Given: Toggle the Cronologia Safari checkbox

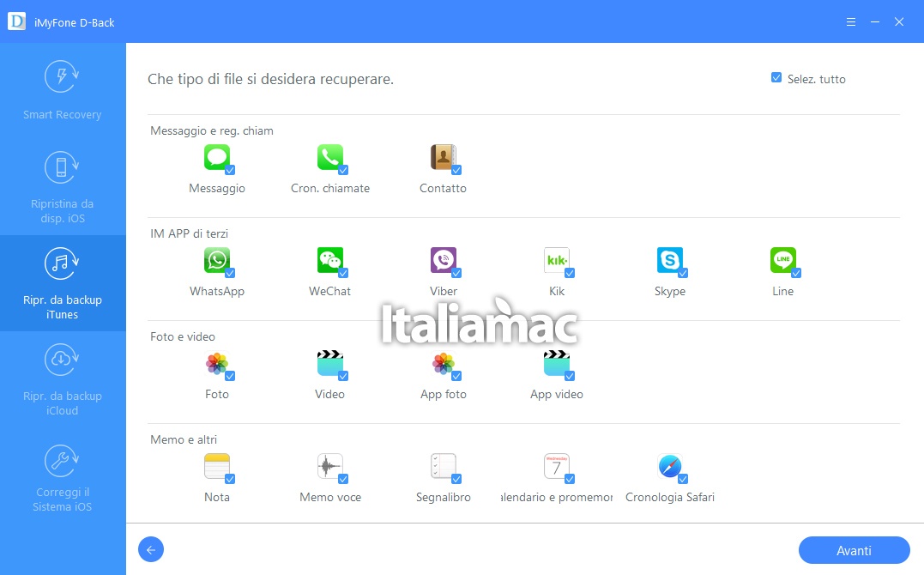Looking at the screenshot, I should 683,479.
